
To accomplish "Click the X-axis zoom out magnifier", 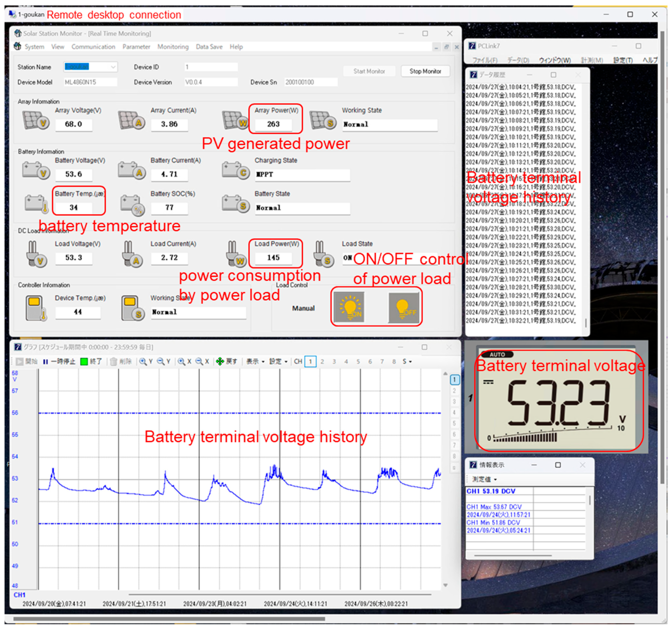I will (x=199, y=361).
